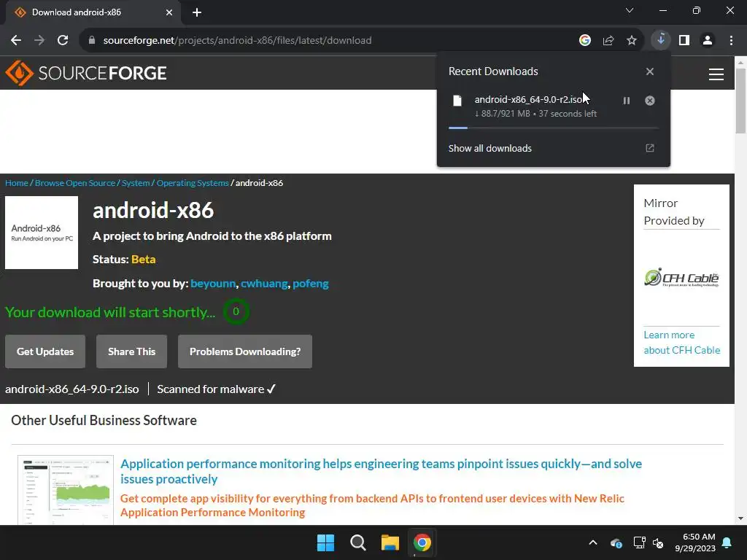Open Show all downloads
The width and height of the screenshot is (747, 560).
[x=489, y=149]
